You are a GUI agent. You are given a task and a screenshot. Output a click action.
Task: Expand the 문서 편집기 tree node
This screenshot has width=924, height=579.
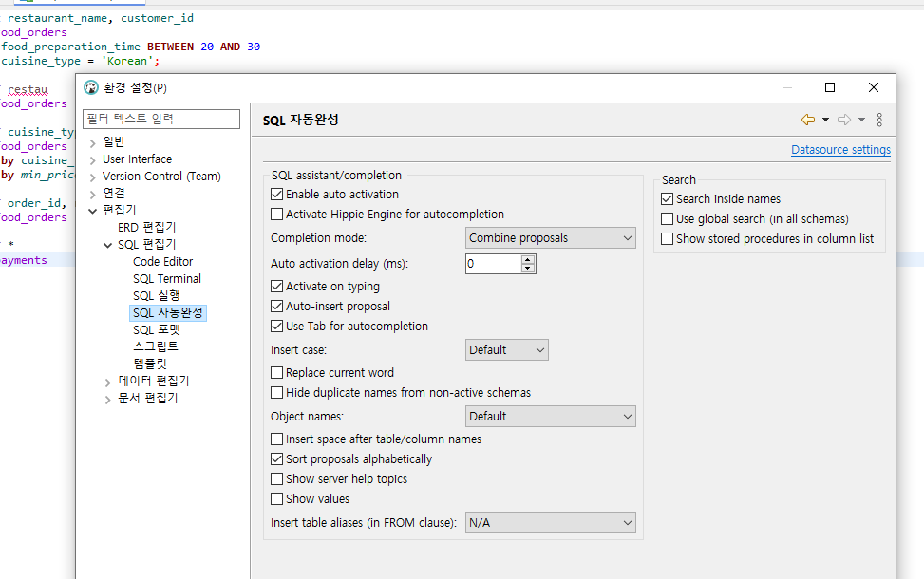click(x=108, y=400)
